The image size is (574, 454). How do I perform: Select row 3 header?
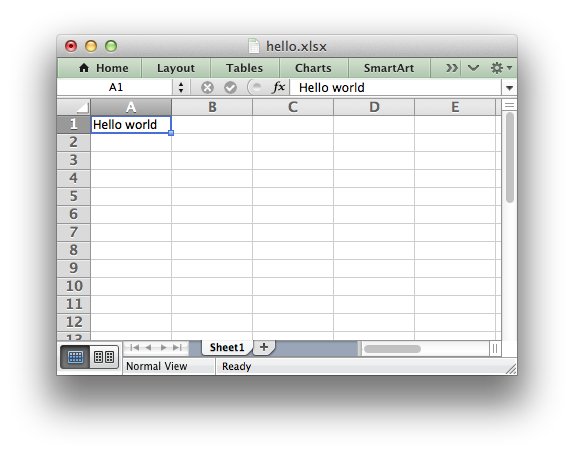[x=74, y=160]
